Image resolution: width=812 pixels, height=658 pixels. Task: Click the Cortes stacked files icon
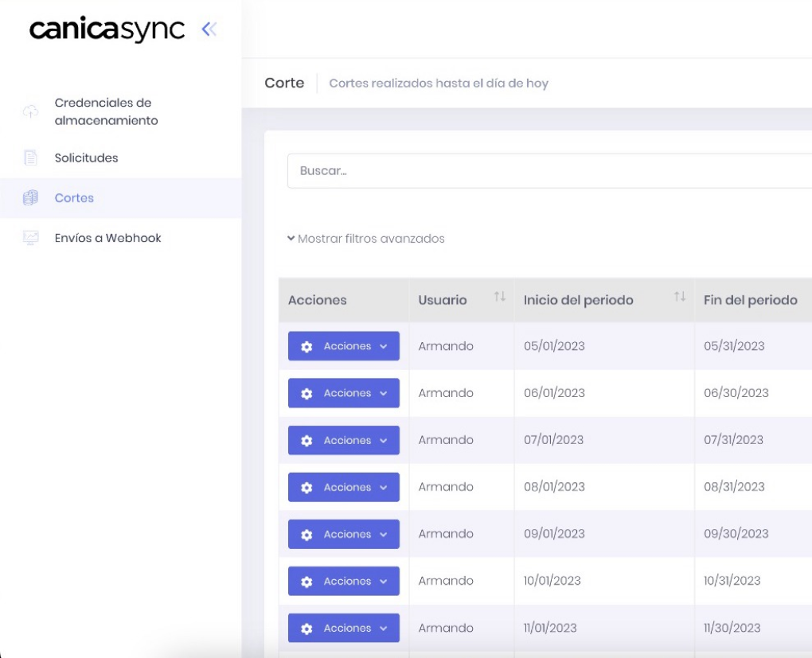(30, 198)
